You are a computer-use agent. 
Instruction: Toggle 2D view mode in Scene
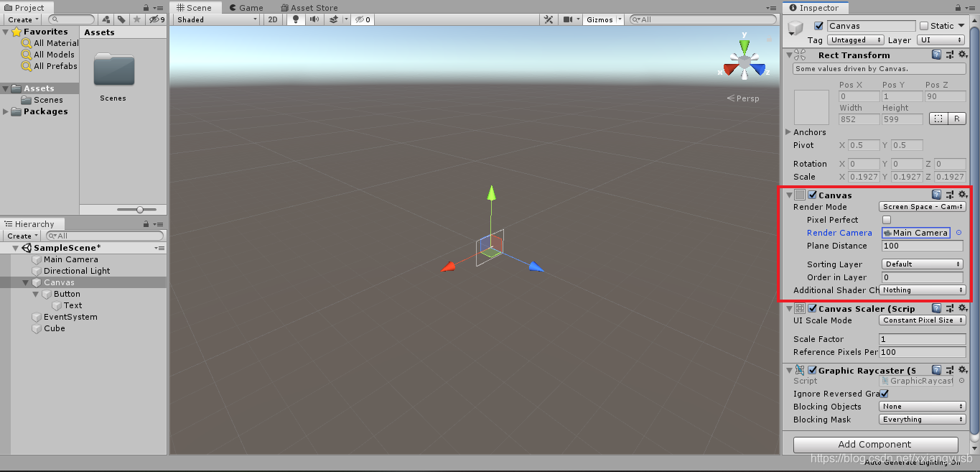click(x=273, y=19)
